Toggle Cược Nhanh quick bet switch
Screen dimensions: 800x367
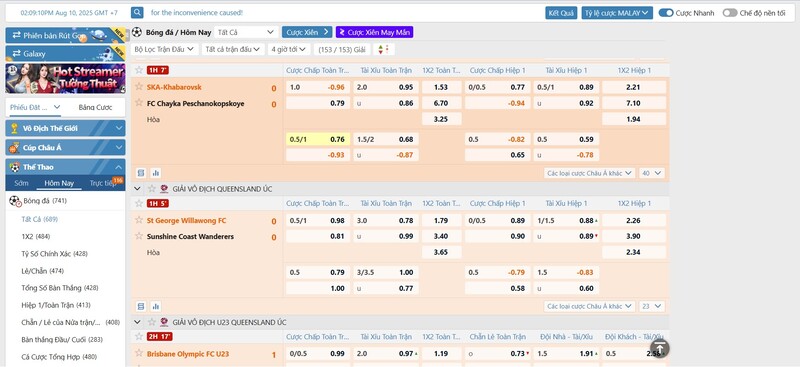666,13
